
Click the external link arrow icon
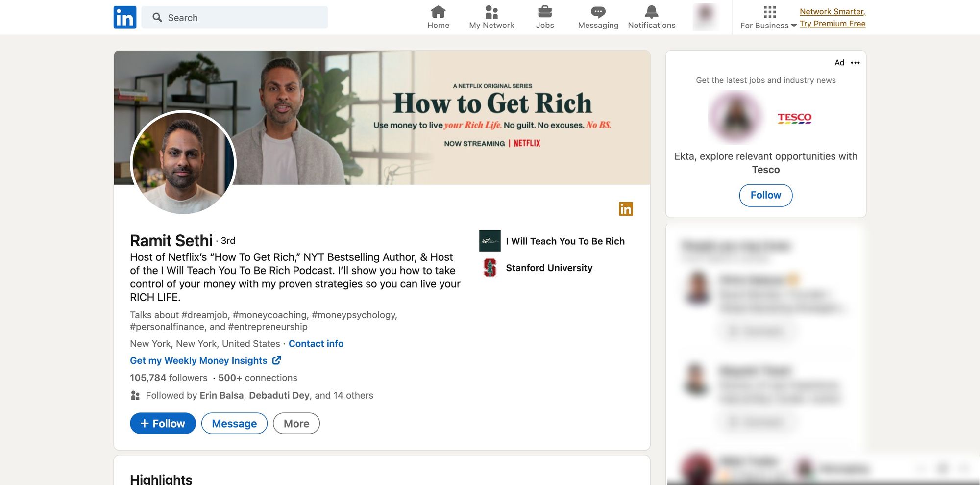point(276,360)
